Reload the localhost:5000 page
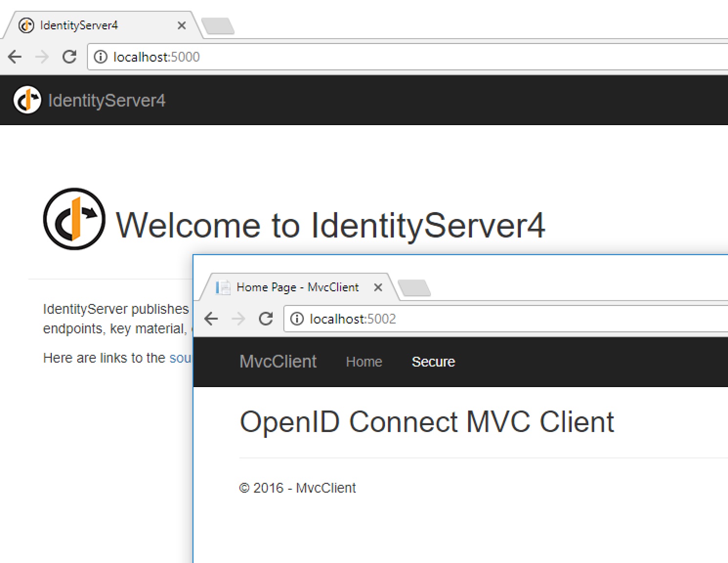Viewport: 728px width, 563px height. [x=69, y=57]
